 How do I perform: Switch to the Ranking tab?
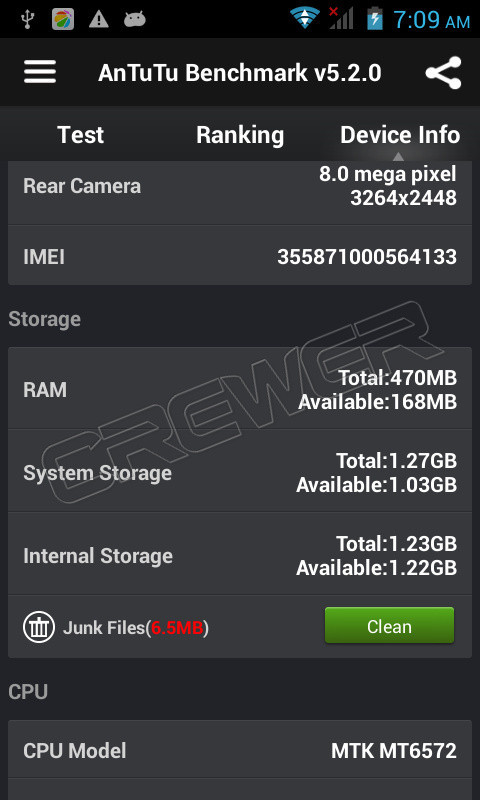240,136
